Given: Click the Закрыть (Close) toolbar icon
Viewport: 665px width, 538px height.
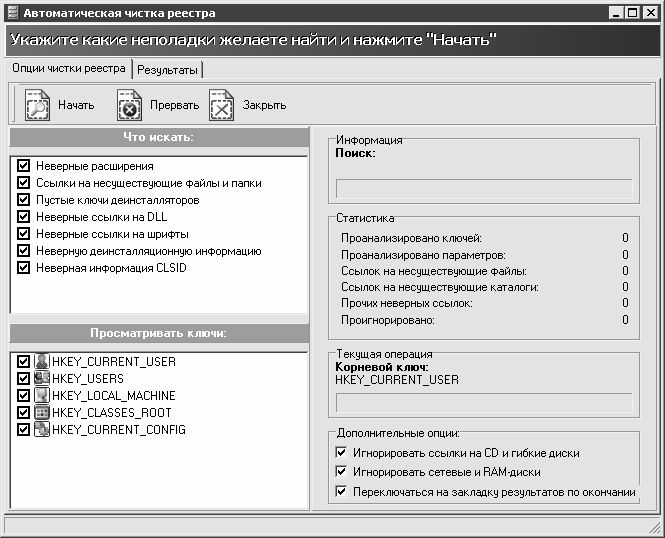Looking at the screenshot, I should [222, 105].
